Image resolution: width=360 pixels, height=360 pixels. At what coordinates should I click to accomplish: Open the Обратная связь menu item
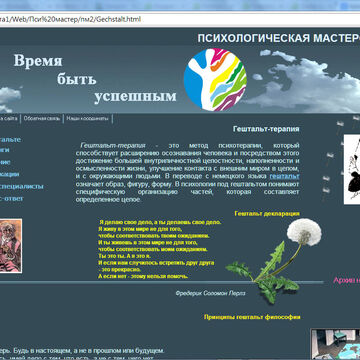click(x=42, y=118)
